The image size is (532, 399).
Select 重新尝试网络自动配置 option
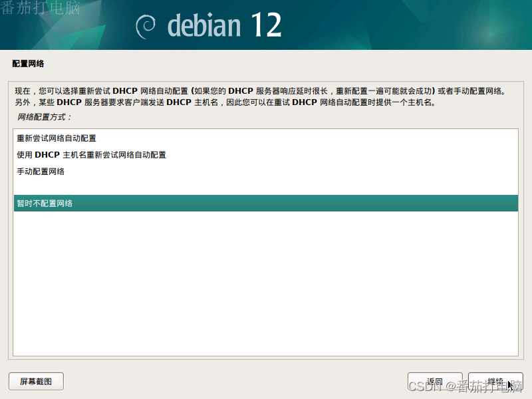tap(265, 138)
